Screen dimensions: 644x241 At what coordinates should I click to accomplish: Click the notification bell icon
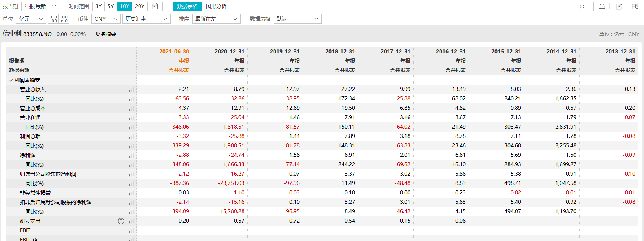[602, 6]
